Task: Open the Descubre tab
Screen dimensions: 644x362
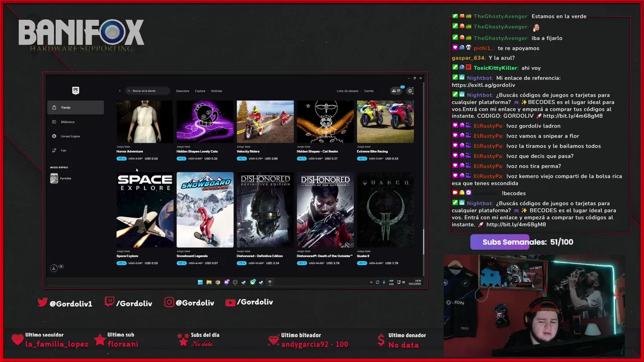Action: click(183, 91)
